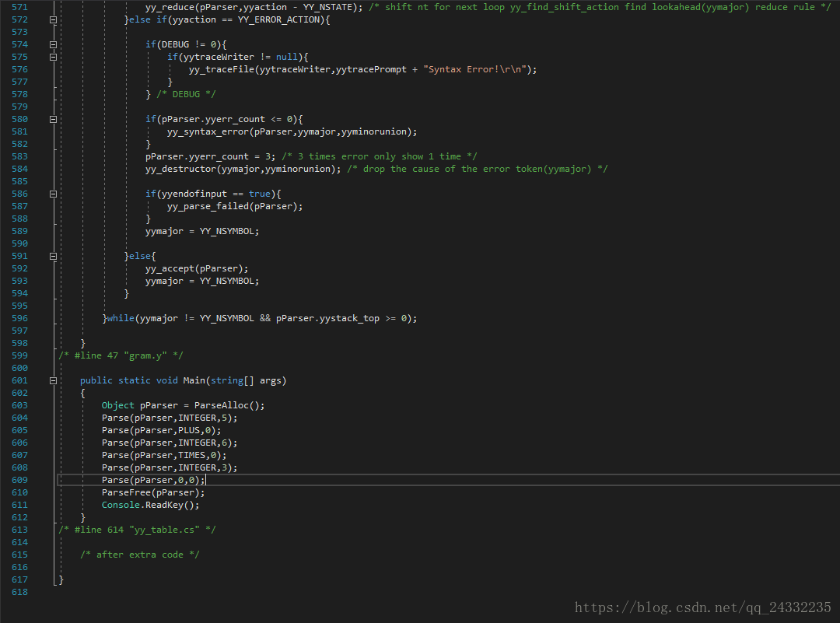Click line number 596 in the gutter

(x=19, y=318)
